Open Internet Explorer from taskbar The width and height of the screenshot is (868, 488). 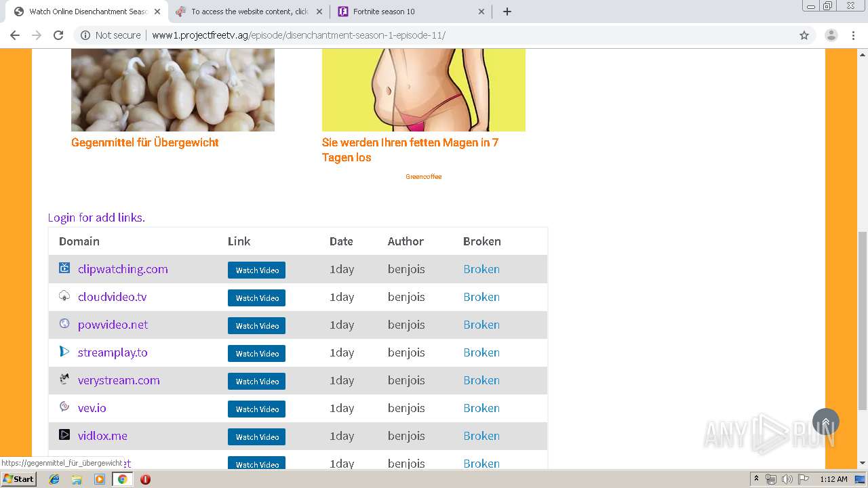[x=54, y=479]
